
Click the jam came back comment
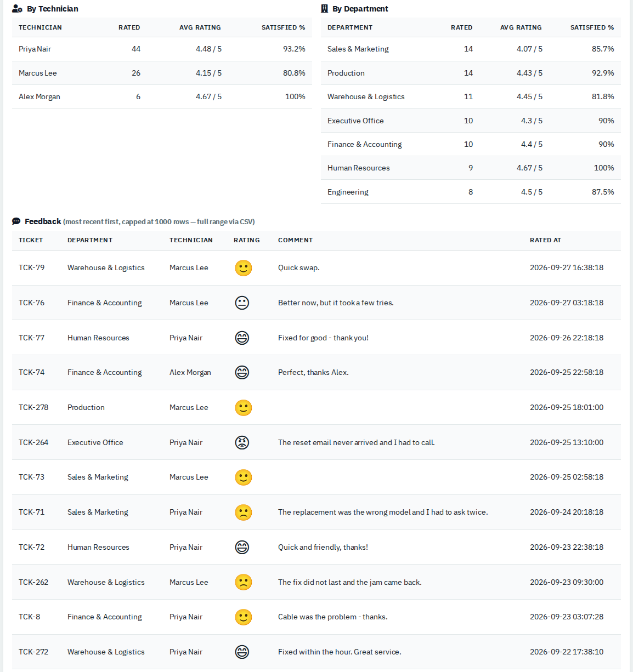click(x=350, y=582)
